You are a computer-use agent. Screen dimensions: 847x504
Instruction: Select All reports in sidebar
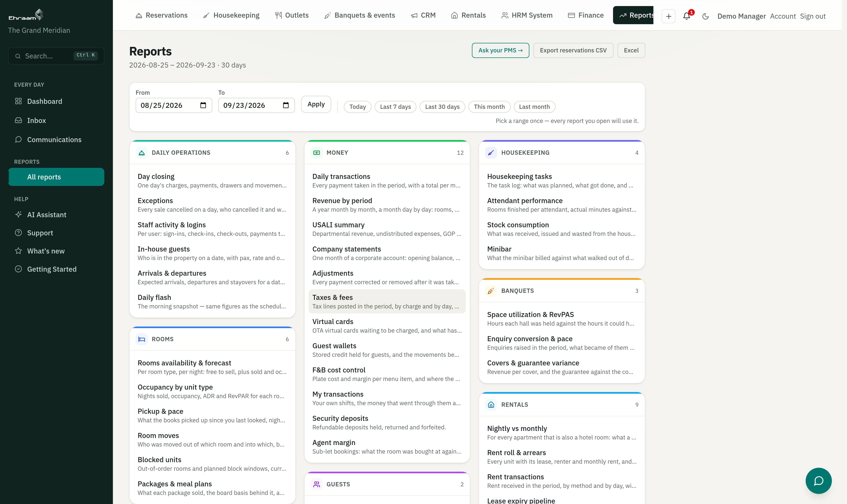point(56,177)
